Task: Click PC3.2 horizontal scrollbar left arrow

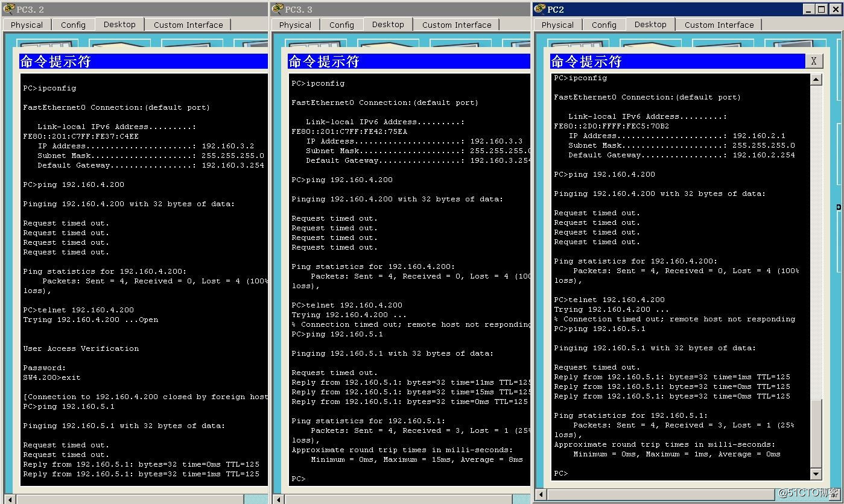Action: click(x=10, y=499)
